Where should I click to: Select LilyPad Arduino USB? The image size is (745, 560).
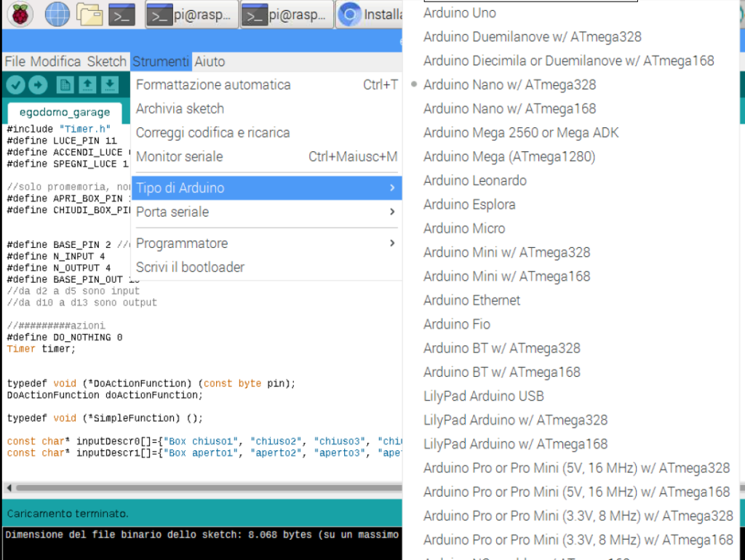571,396
